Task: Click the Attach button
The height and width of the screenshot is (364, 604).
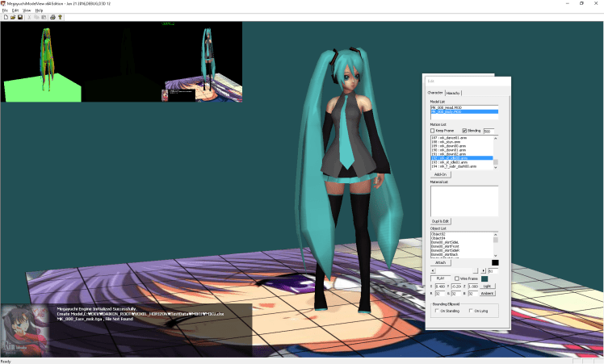Action: 440,262
